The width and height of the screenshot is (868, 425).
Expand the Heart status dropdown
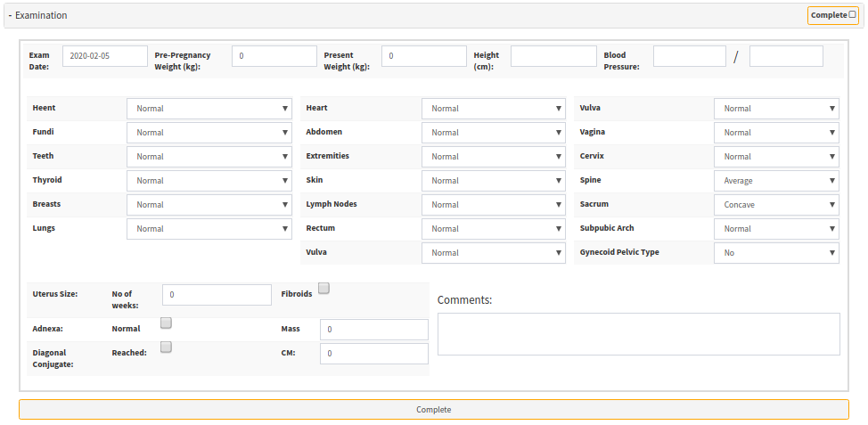(493, 109)
